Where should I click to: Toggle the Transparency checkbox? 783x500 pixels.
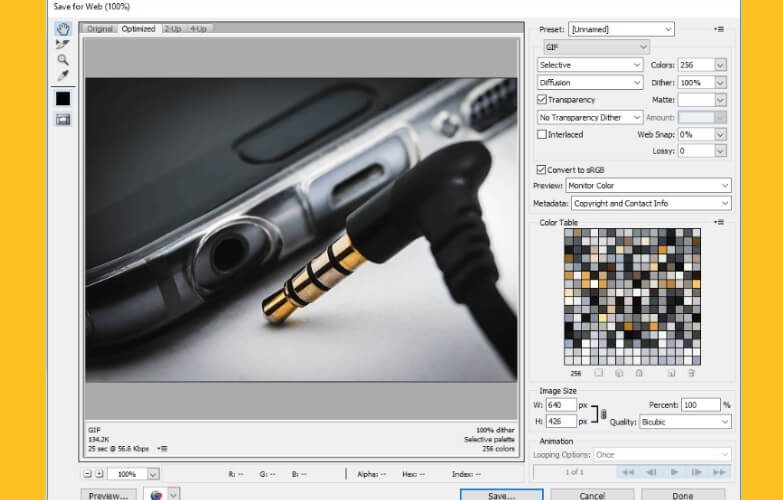click(542, 99)
